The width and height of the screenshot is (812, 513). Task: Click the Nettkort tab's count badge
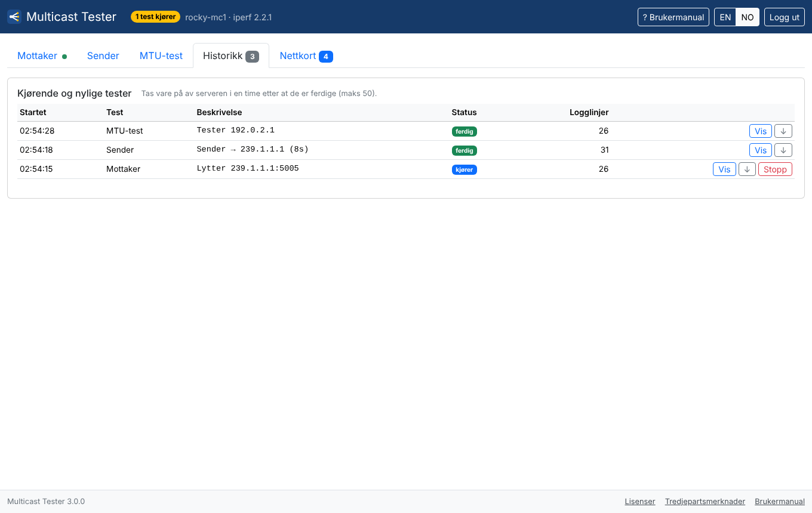[x=326, y=57]
